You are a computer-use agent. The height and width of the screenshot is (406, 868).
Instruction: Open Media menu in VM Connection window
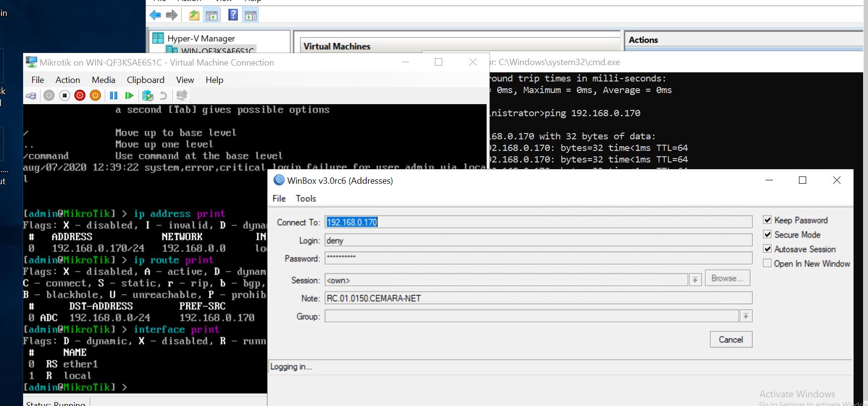click(103, 80)
